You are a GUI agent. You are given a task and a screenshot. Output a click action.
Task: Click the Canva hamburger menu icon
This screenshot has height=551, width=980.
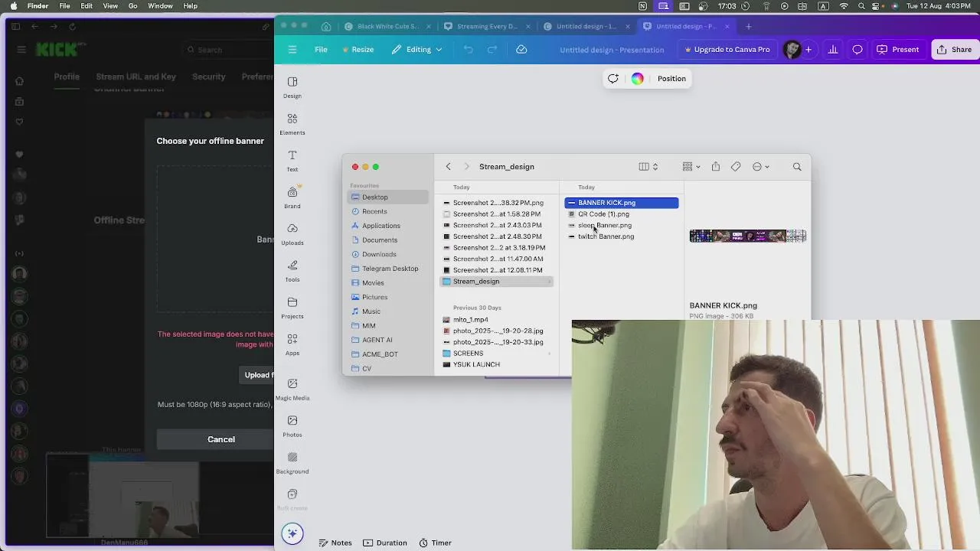point(292,50)
